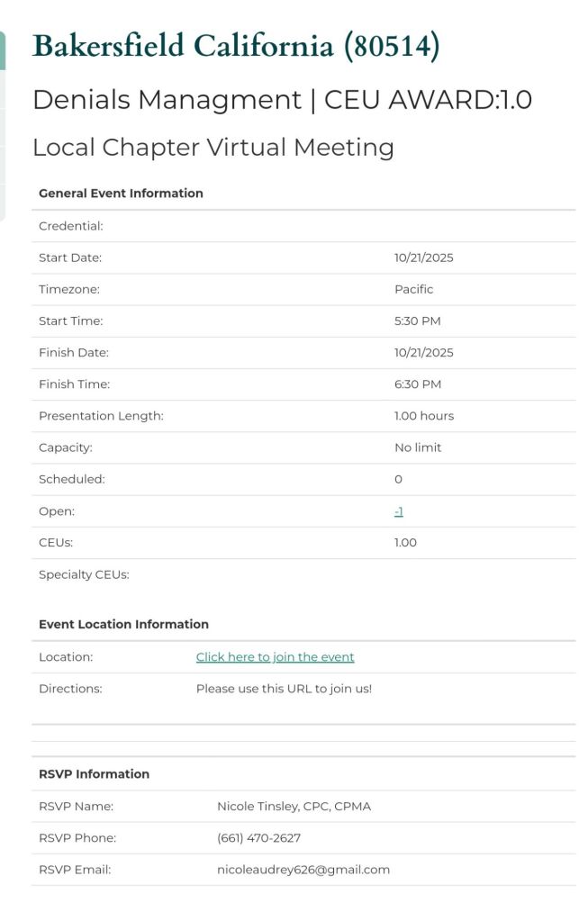Click the RSVP name 'Nicole Tinsley, CPC, CPMA'
Viewport: 588px width, 921px height.
point(294,807)
